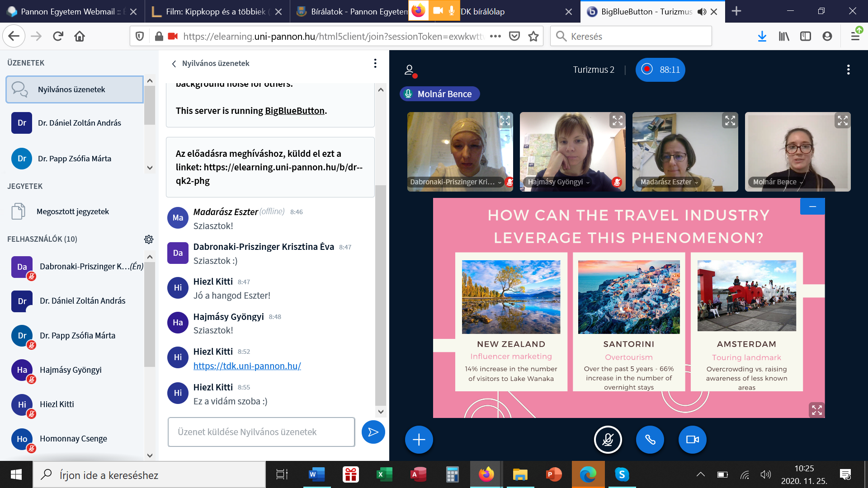This screenshot has width=868, height=488.
Task: Open the tdk.uni-pannon.hu link
Action: point(247,366)
